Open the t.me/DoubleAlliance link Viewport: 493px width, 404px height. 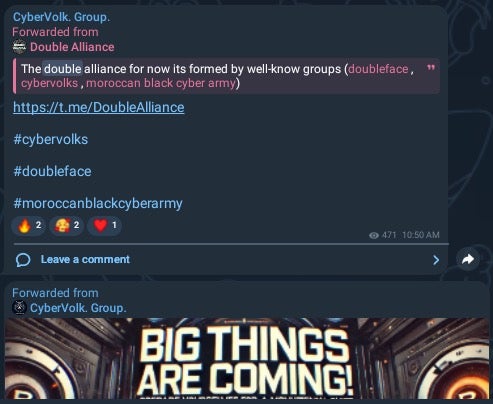click(x=99, y=107)
